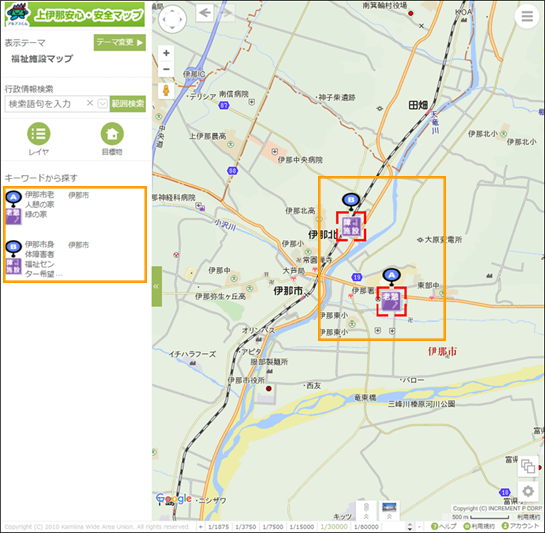Click the purple 老憩 facility icon on map

pyautogui.click(x=391, y=301)
